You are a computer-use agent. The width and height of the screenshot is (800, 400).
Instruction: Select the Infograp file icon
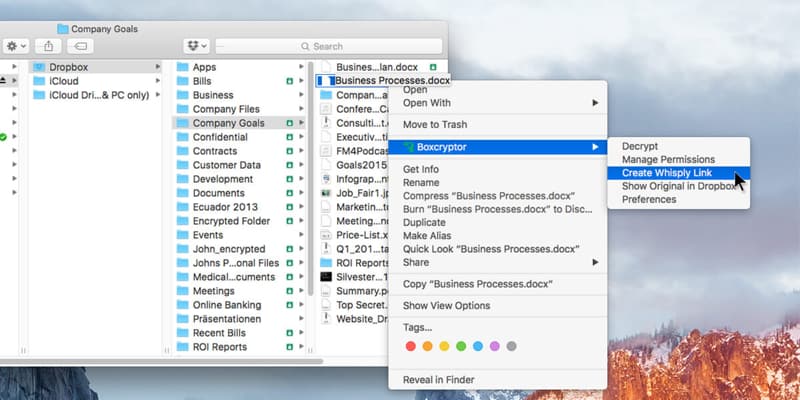[326, 179]
